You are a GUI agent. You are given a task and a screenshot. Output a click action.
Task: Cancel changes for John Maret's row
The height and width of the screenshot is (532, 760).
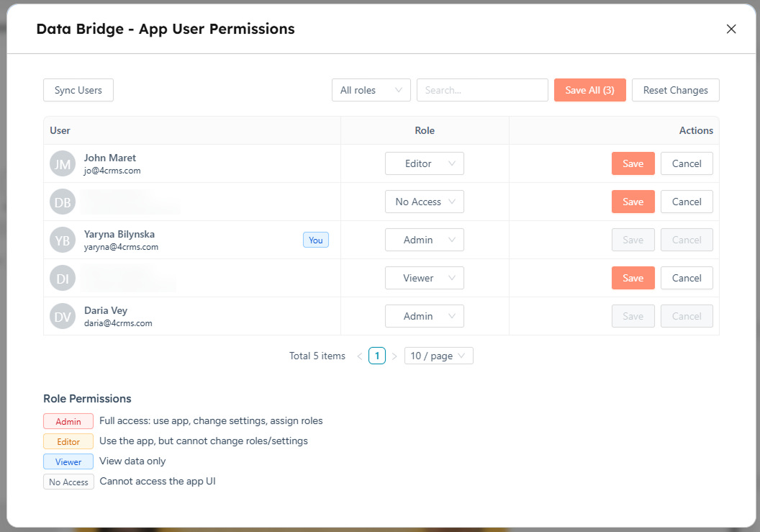(686, 163)
